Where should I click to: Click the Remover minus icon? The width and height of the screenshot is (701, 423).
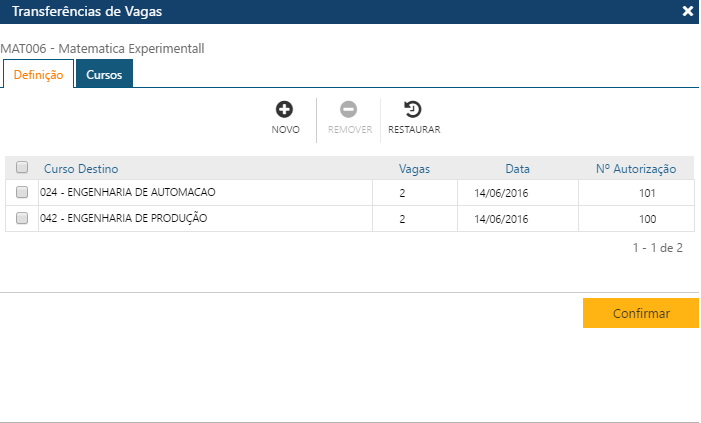(x=349, y=110)
